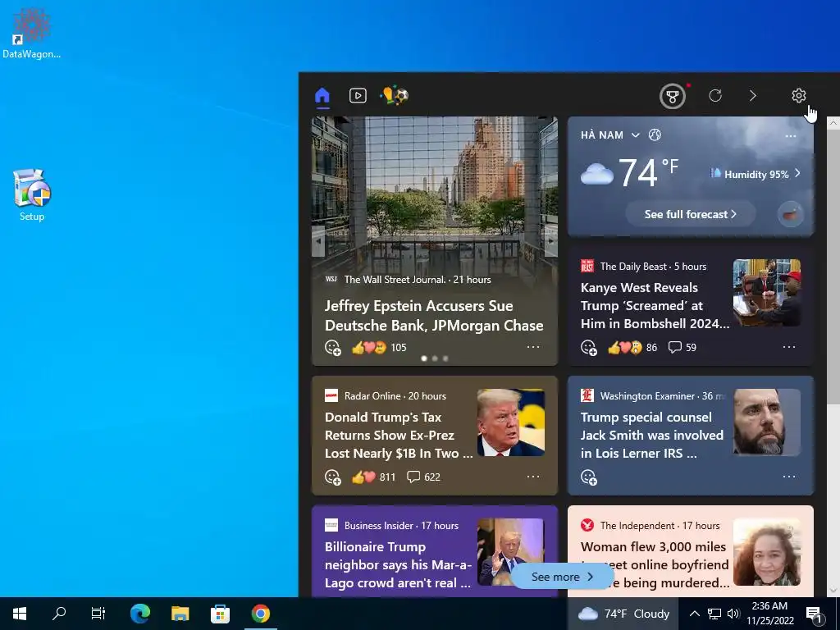Add reaction to Jack Smith story
The width and height of the screenshot is (840, 630).
point(589,477)
